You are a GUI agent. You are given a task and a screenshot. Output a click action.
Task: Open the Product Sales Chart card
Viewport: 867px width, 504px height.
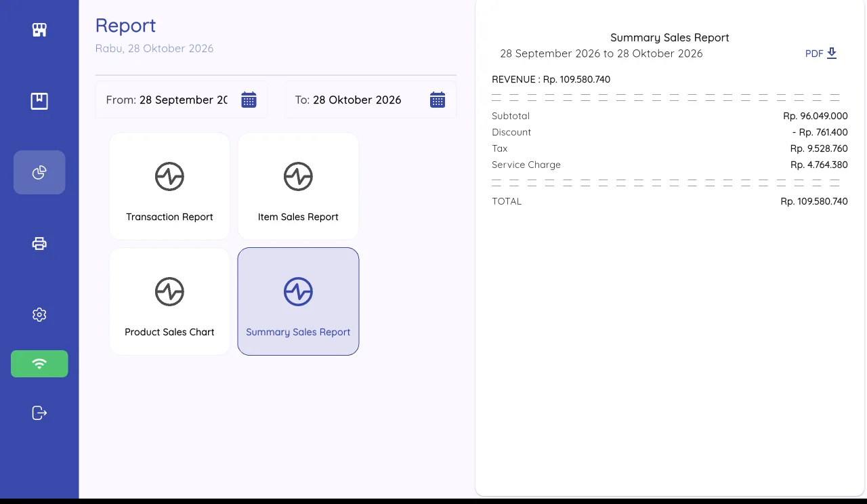tap(169, 301)
